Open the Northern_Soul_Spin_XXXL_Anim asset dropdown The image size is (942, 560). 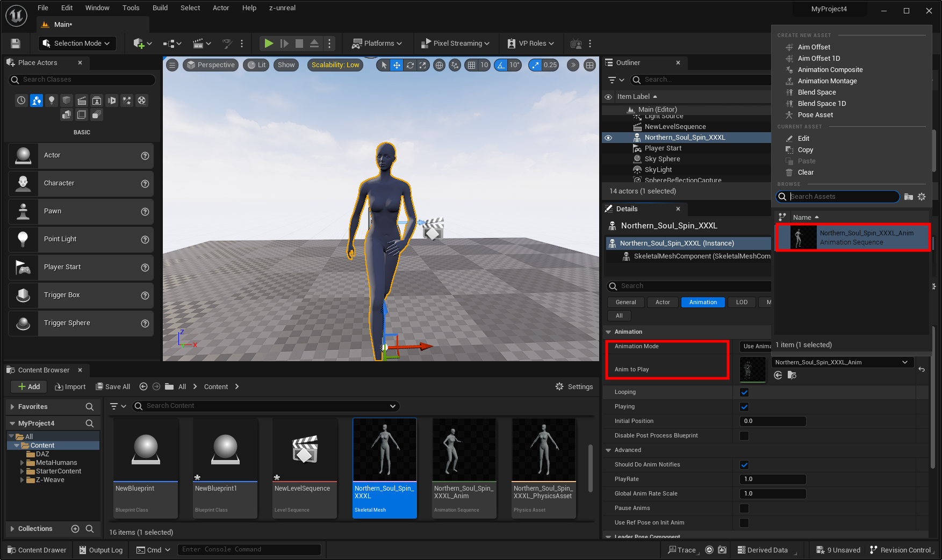842,362
